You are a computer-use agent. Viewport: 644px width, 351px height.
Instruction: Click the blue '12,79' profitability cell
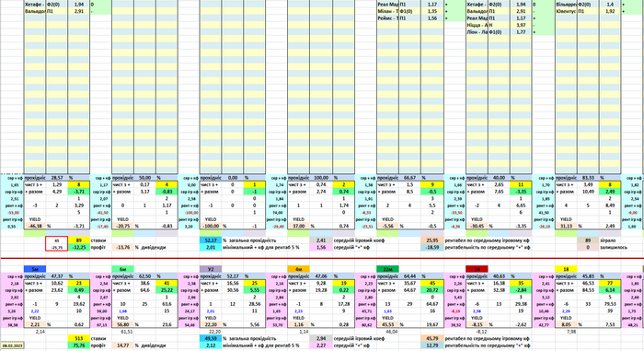pos(432,345)
